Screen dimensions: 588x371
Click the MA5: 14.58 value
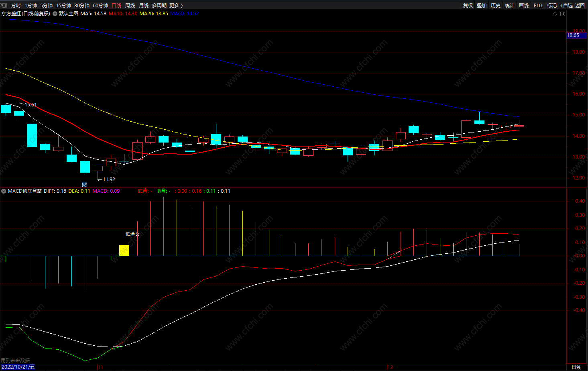(94, 14)
